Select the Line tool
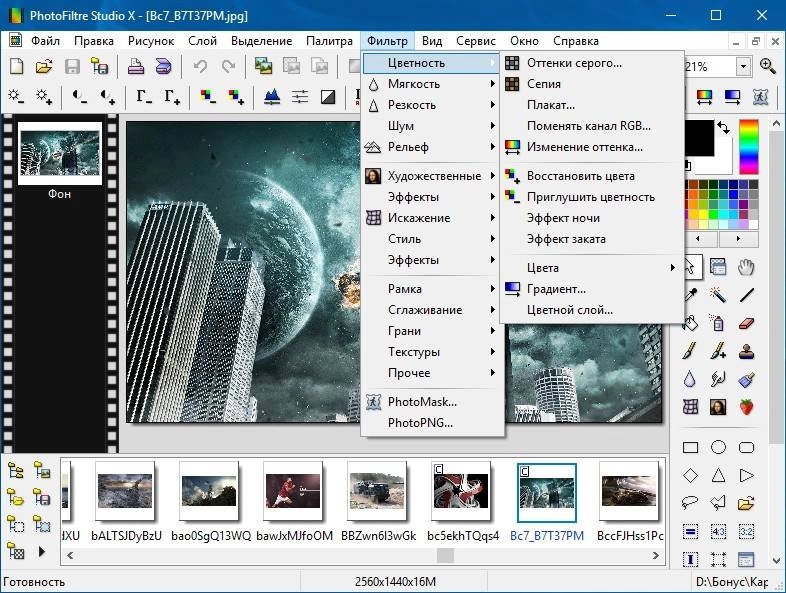 click(x=746, y=295)
